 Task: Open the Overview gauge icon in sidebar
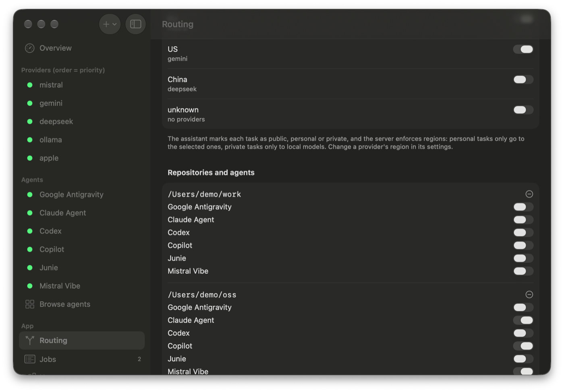tap(30, 48)
